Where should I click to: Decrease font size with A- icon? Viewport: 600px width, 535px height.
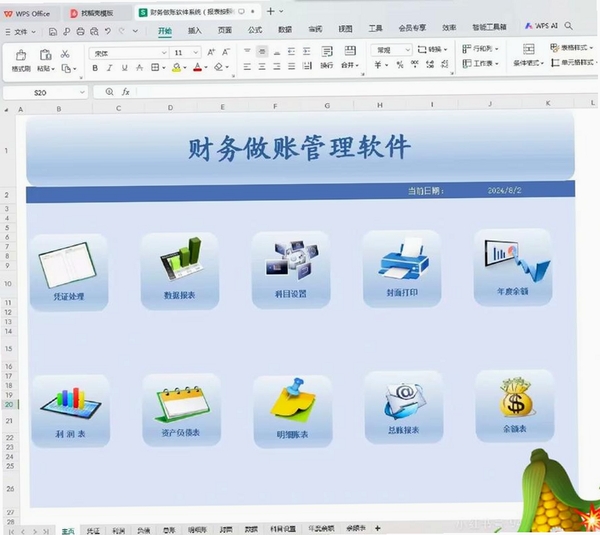tap(226, 52)
